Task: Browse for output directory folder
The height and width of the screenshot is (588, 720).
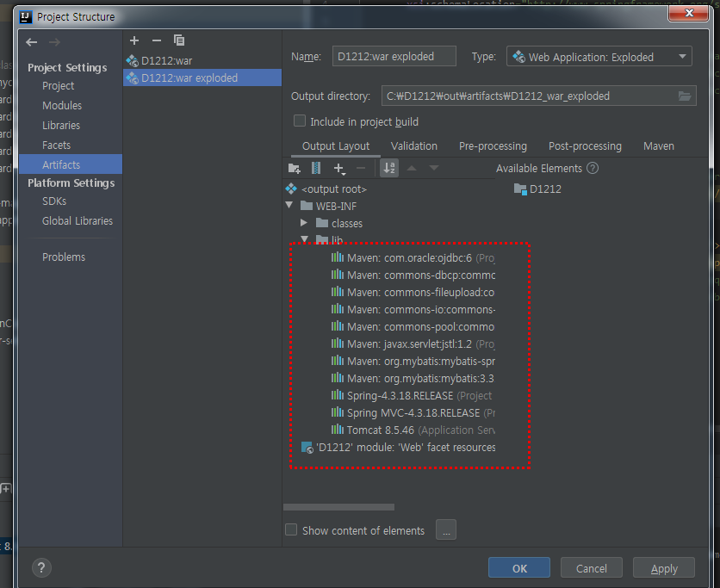Action: [x=685, y=96]
